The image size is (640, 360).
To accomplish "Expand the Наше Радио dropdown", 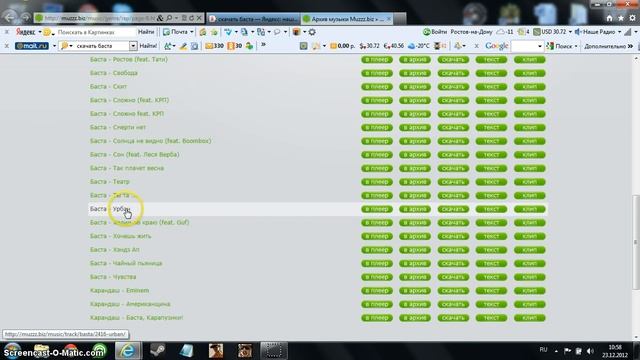I will [620, 32].
